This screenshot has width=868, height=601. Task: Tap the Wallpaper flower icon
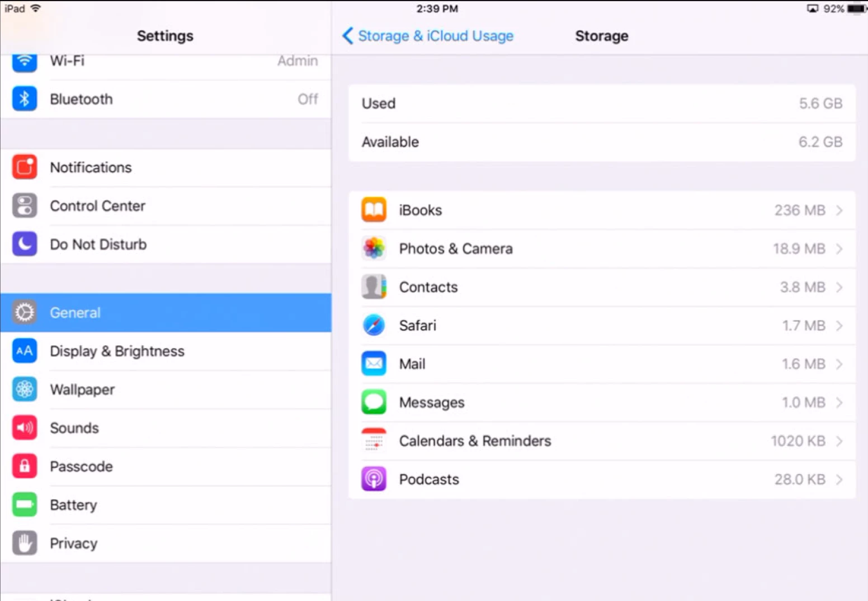(x=25, y=389)
